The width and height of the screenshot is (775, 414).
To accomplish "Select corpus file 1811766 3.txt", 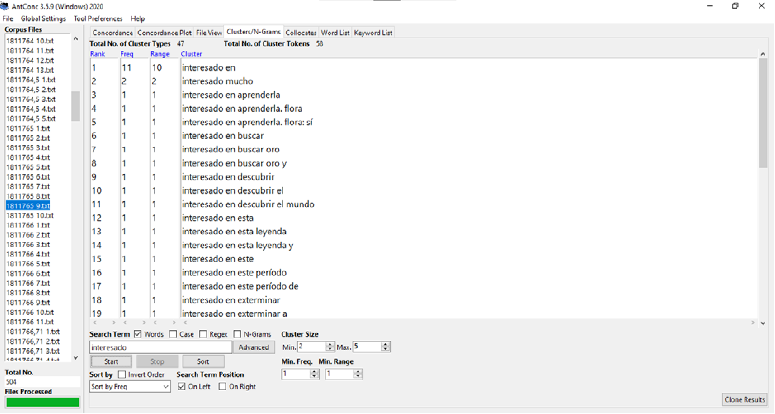I will 30,244.
